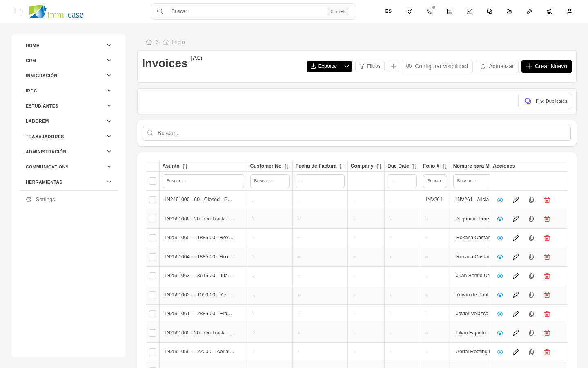Image resolution: width=588 pixels, height=368 pixels.
Task: Check the IN2561066 row checkbox
Action: coord(153,219)
